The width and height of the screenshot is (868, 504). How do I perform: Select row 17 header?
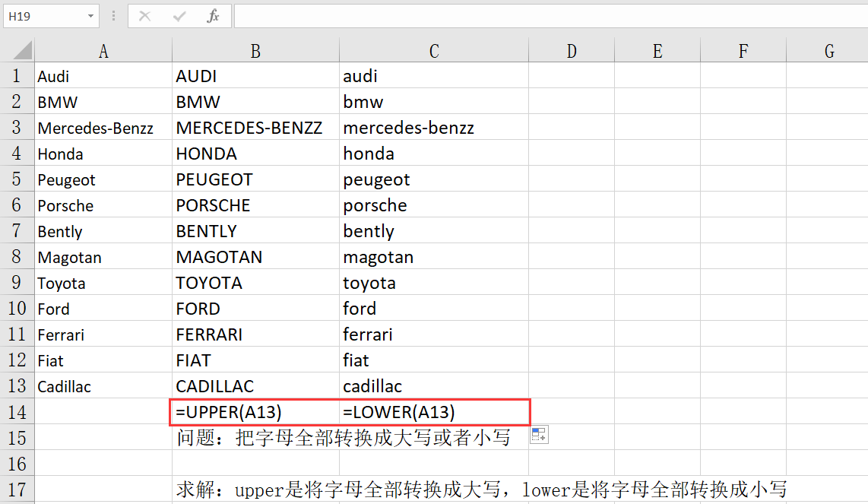coord(17,489)
